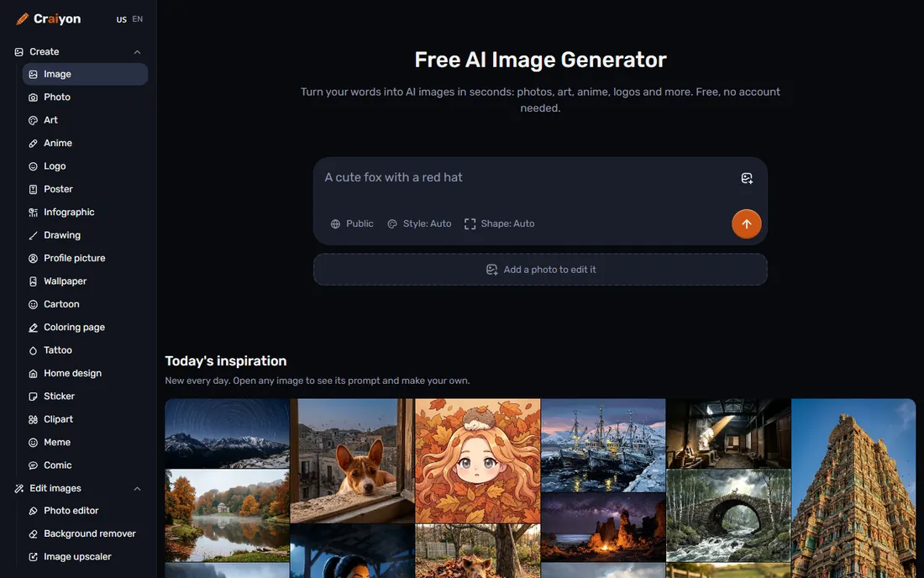924x578 pixels.
Task: Click the Background remover eraser icon
Action: pos(33,533)
